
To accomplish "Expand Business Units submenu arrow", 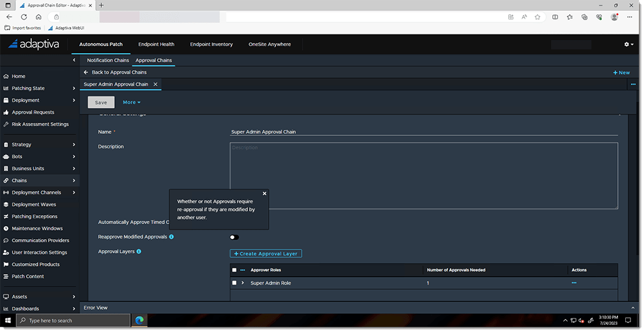I will click(74, 168).
